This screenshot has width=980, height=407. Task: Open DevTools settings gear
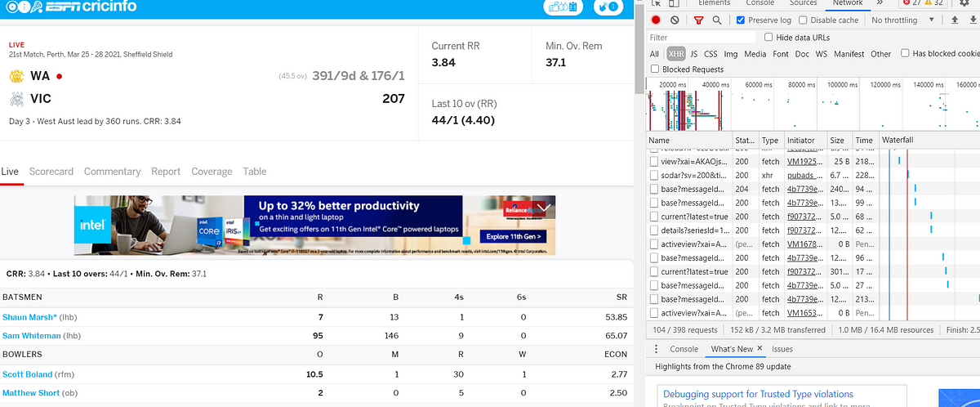[x=964, y=3]
